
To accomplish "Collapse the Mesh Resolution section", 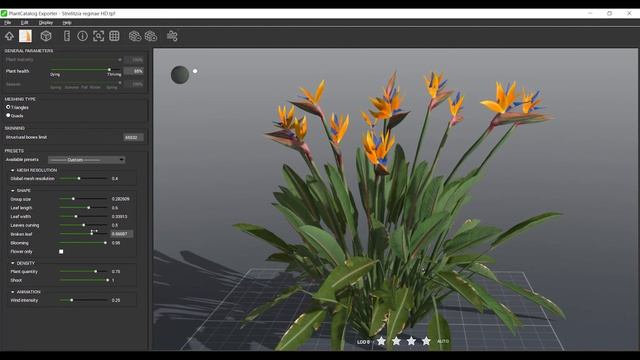I will point(13,170).
